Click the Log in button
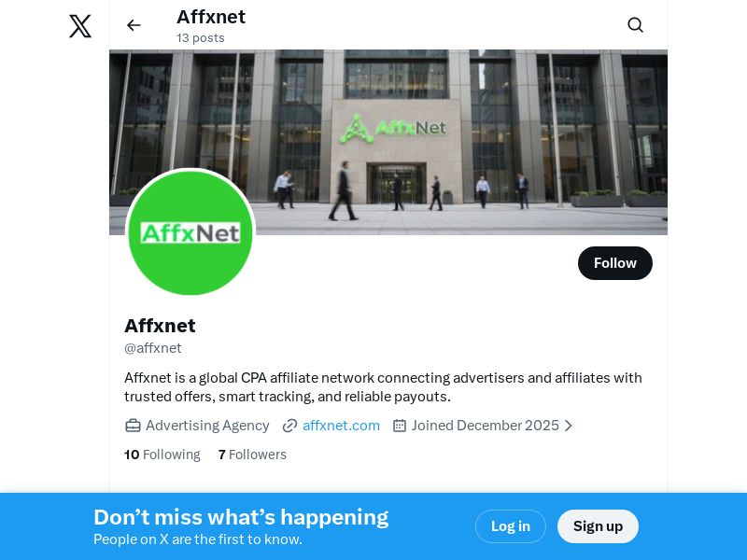This screenshot has height=560, width=747. (510, 526)
